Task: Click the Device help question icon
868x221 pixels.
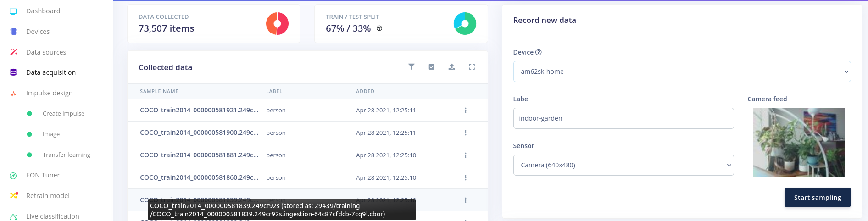Action: coord(539,52)
